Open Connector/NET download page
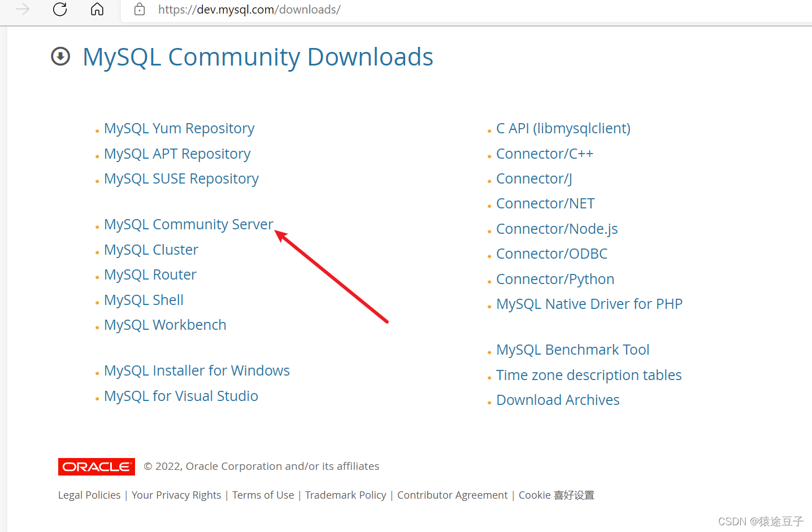The height and width of the screenshot is (532, 812). [545, 204]
